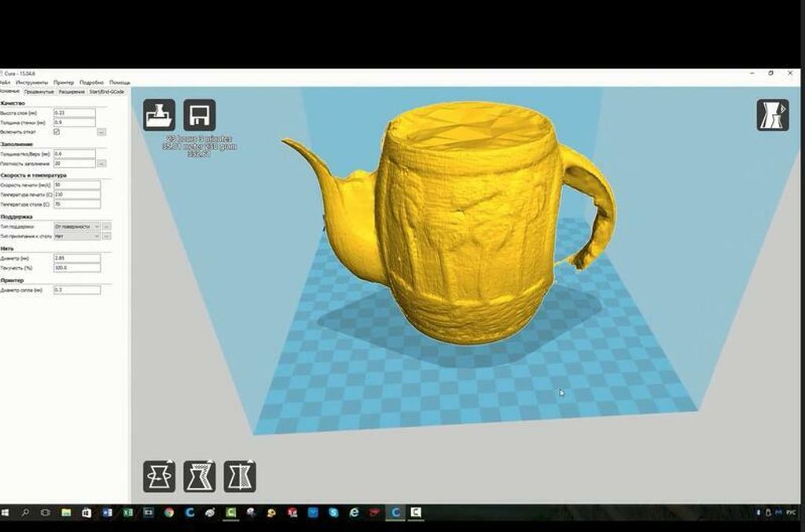Switch to the Расширения tab
This screenshot has height=532, width=805.
[x=72, y=92]
